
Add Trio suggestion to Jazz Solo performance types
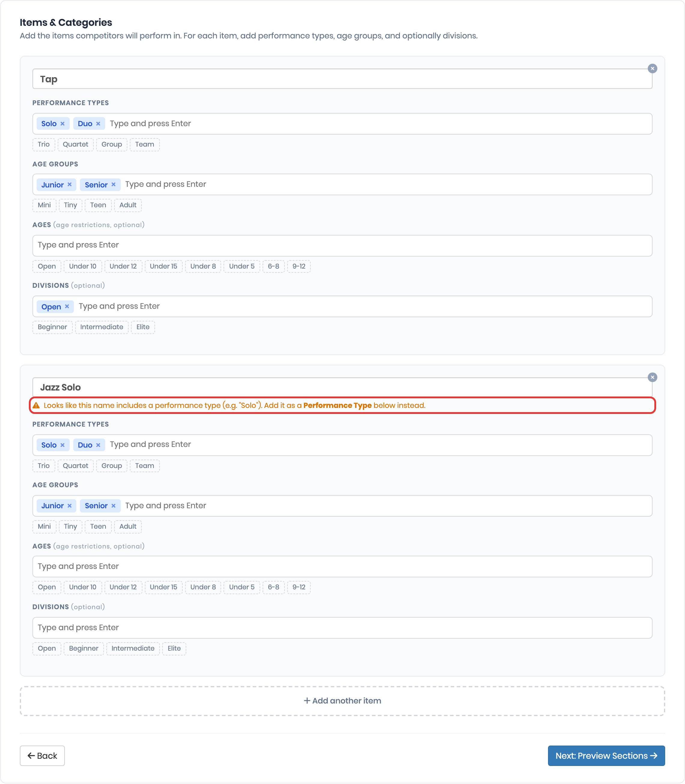point(44,466)
